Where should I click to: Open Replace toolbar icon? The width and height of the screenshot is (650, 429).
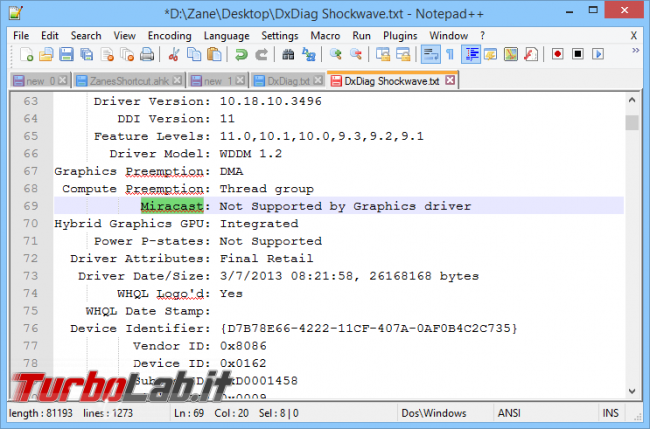click(x=308, y=54)
